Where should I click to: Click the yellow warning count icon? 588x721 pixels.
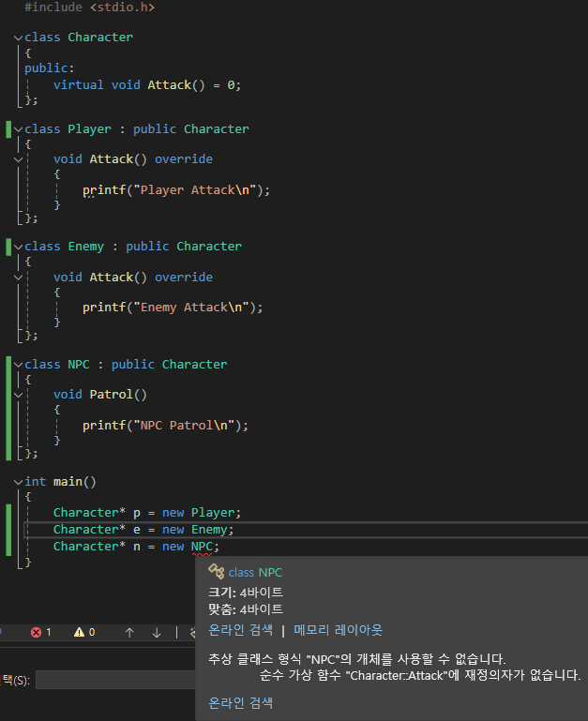click(80, 633)
